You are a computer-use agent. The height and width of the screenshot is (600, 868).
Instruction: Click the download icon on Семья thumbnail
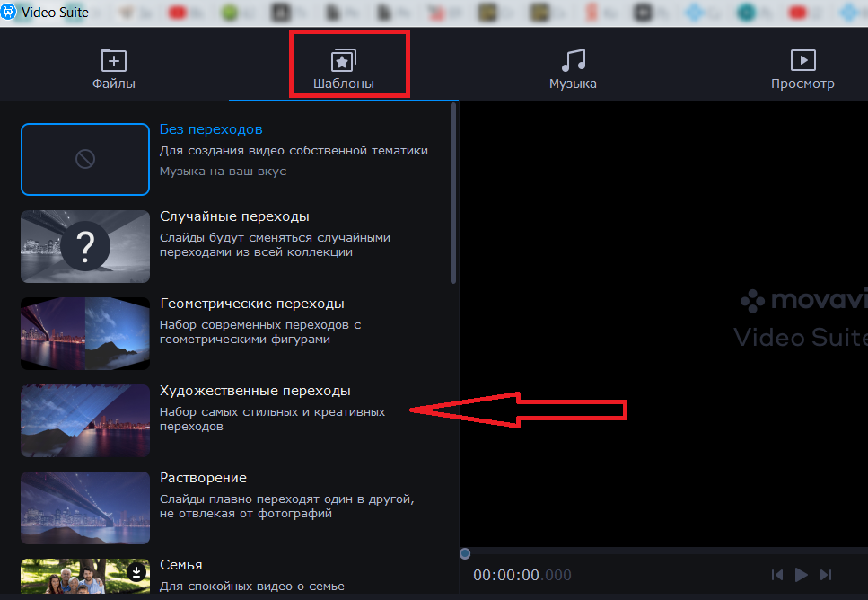pyautogui.click(x=136, y=571)
